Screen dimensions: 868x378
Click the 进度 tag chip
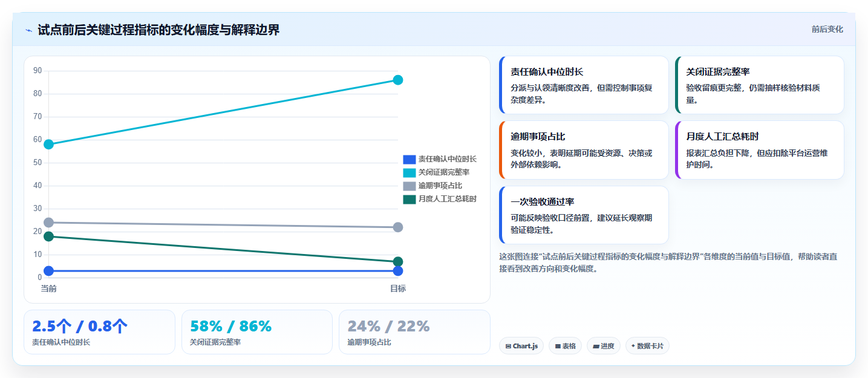[x=604, y=346]
